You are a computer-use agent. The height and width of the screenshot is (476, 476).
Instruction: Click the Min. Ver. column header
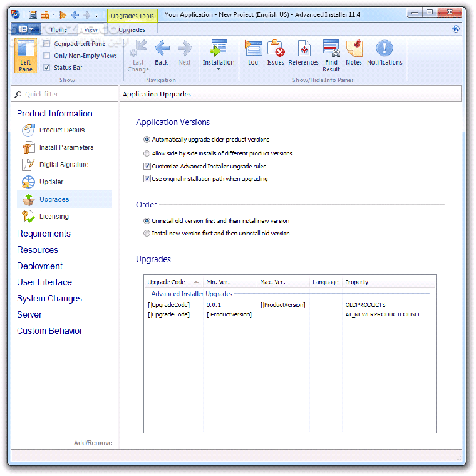point(230,282)
